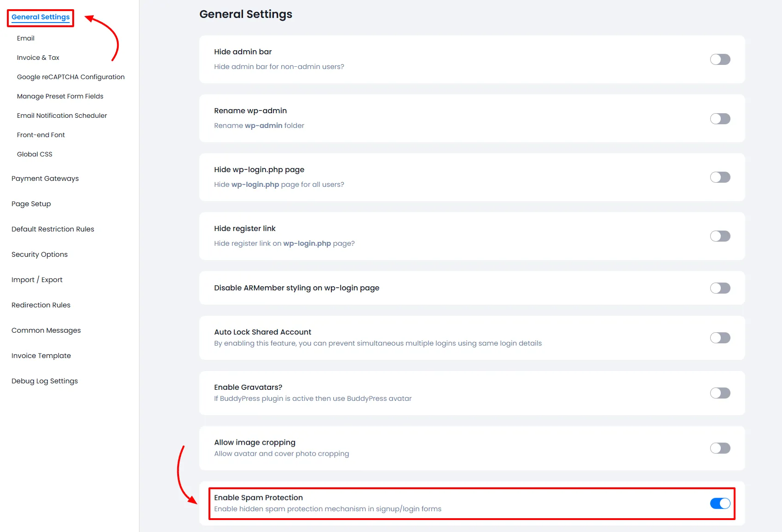Enable Hide wp-login.php page
This screenshot has width=782, height=532.
[719, 177]
